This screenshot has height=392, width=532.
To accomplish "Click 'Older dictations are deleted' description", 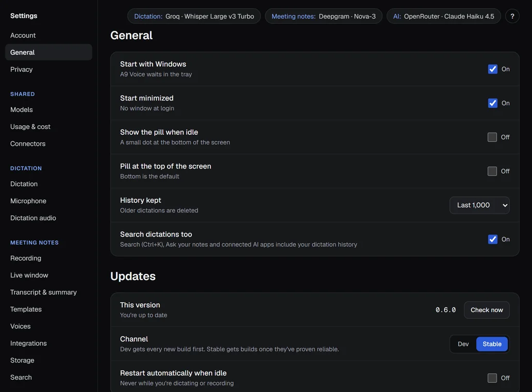I will (x=159, y=210).
